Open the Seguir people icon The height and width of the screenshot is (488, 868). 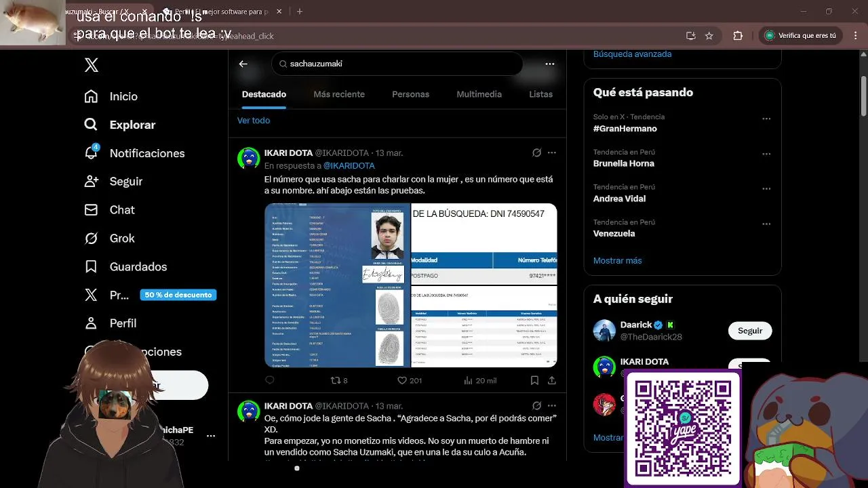[91, 182]
